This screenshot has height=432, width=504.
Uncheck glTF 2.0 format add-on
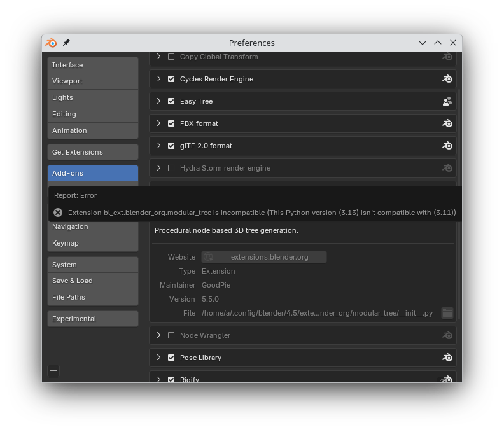click(171, 146)
